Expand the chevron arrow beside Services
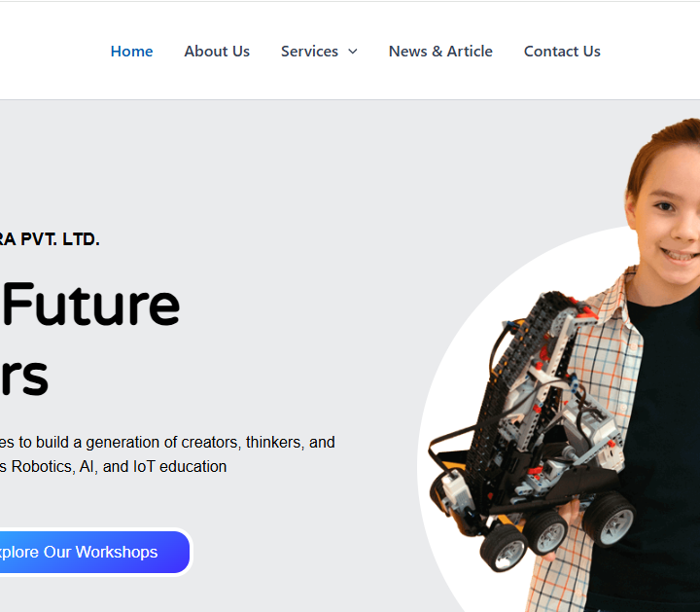 click(x=353, y=52)
